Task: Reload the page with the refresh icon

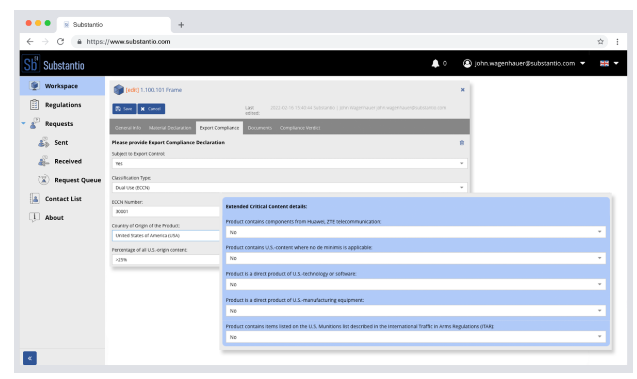Action: (x=60, y=41)
